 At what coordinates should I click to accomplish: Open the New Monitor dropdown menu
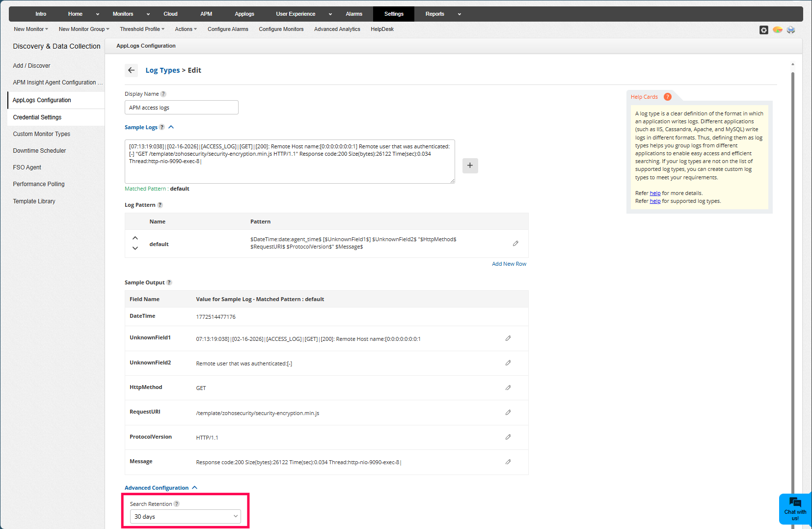pos(31,29)
